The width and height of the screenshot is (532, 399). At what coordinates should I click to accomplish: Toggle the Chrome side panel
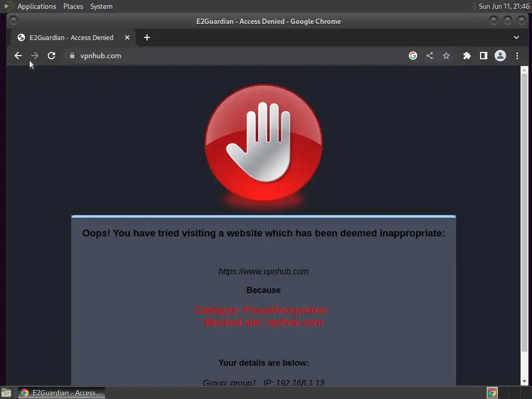click(484, 56)
